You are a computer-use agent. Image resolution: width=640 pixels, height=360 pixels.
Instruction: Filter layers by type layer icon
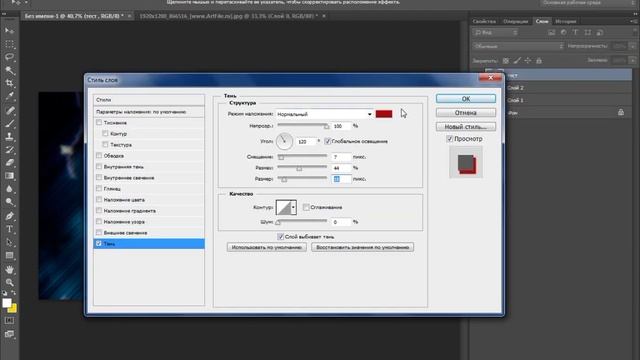click(576, 32)
